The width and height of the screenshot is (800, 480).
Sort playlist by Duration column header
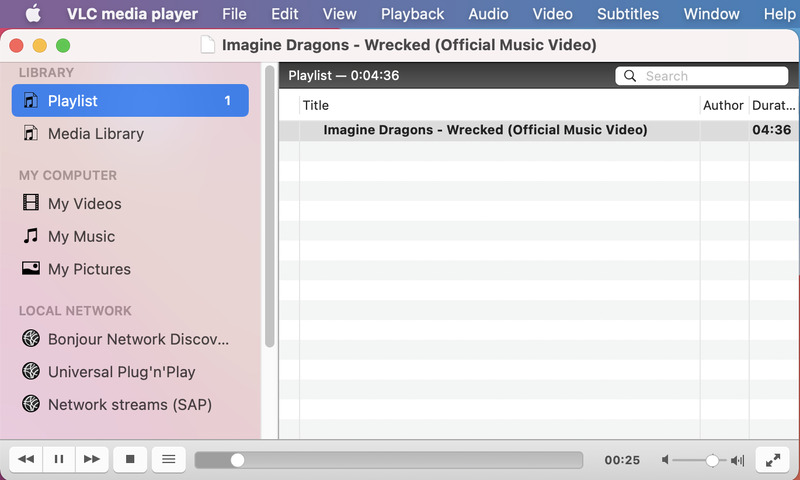[773, 105]
